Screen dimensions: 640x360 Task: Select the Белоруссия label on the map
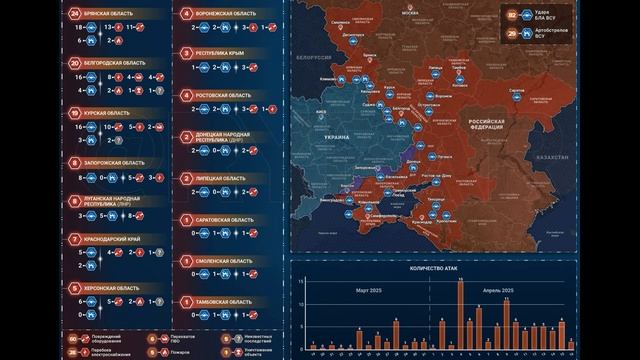pyautogui.click(x=313, y=58)
